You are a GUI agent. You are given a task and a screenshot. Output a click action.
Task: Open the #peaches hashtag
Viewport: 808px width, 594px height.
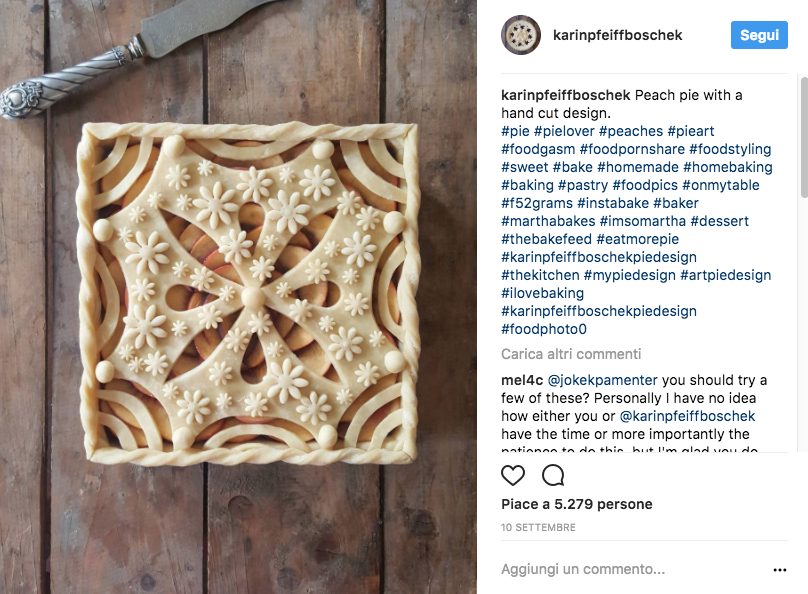631,131
